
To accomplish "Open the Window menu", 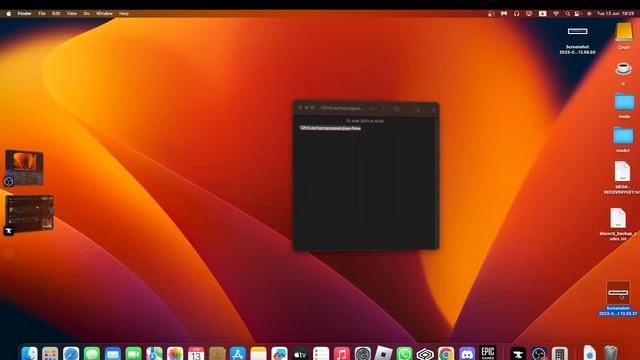I will [x=104, y=13].
